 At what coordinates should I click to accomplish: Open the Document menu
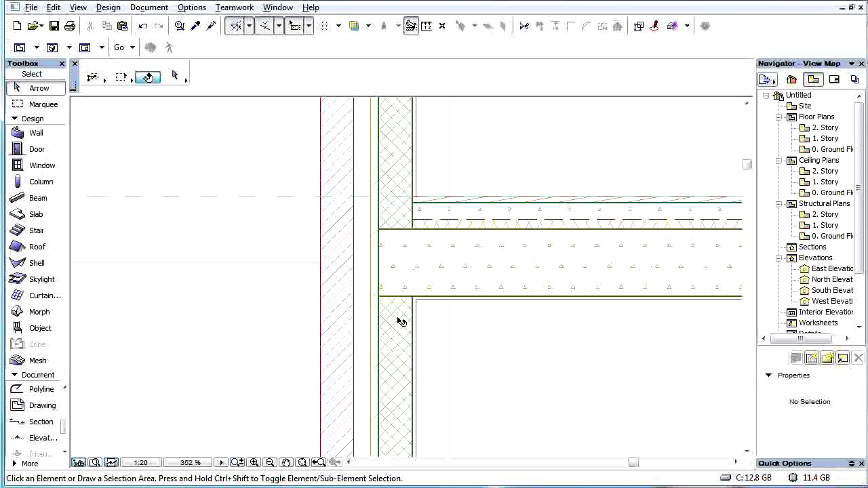tap(149, 7)
